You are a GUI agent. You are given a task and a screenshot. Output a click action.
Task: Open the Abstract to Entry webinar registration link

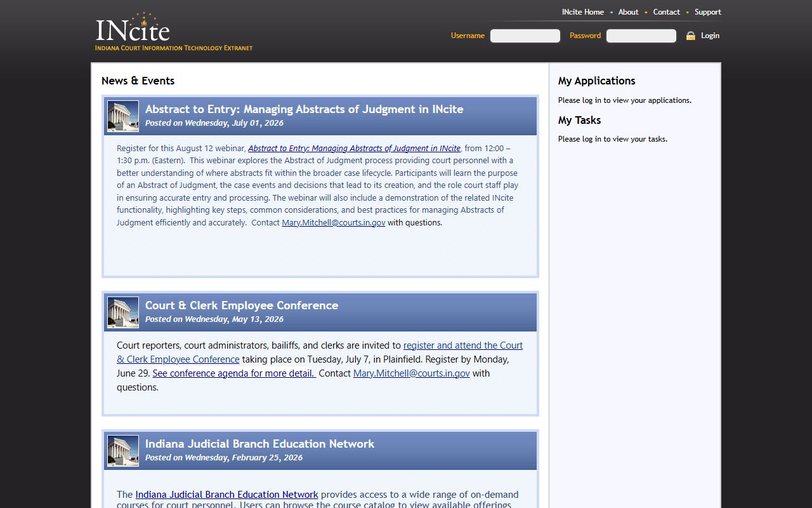354,149
